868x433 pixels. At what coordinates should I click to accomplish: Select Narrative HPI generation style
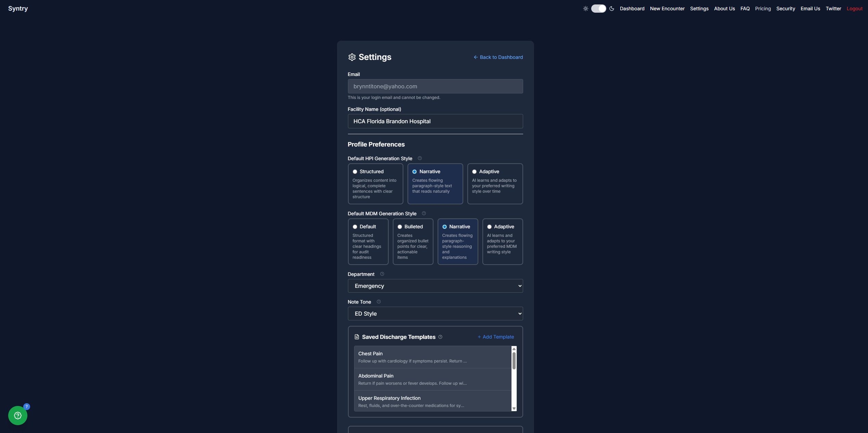(x=435, y=184)
